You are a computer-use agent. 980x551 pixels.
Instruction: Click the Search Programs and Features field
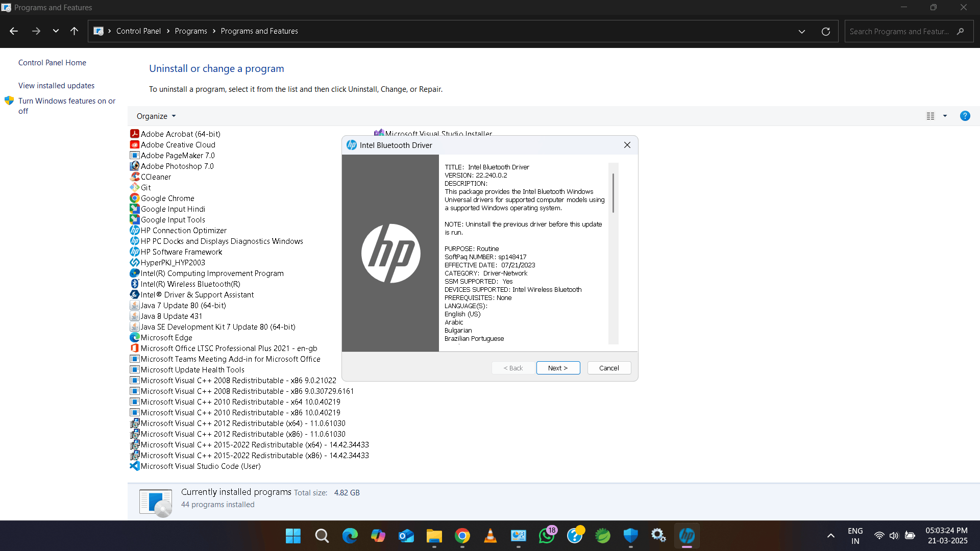coord(899,31)
